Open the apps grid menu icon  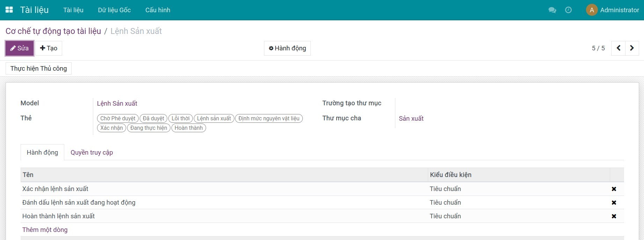point(9,10)
